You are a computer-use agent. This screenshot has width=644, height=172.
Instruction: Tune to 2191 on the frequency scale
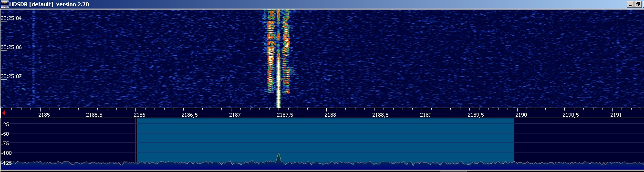tap(616, 115)
